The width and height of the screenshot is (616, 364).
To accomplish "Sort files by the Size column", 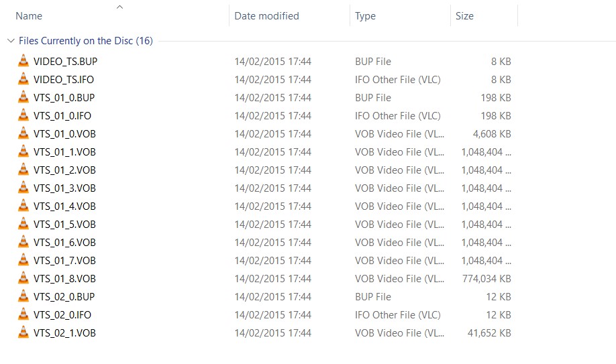I will (464, 16).
